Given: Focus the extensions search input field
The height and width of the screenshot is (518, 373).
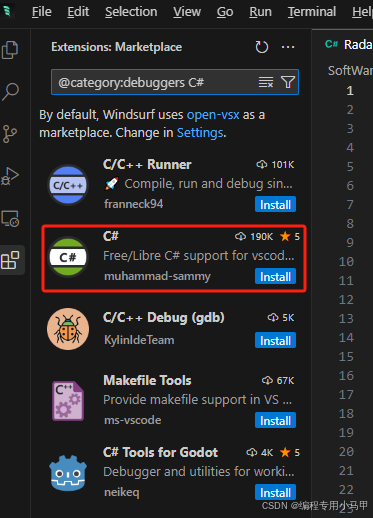Looking at the screenshot, I should [x=155, y=82].
